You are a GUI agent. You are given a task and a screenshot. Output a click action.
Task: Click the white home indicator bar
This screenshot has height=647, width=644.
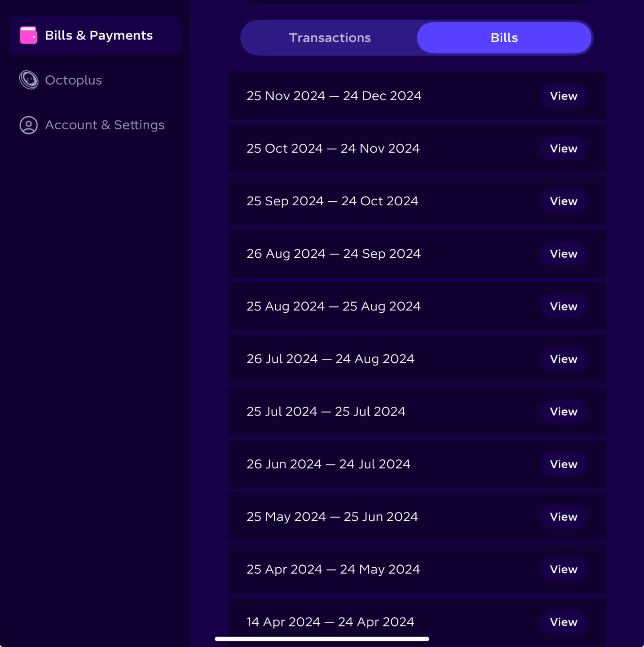322,639
